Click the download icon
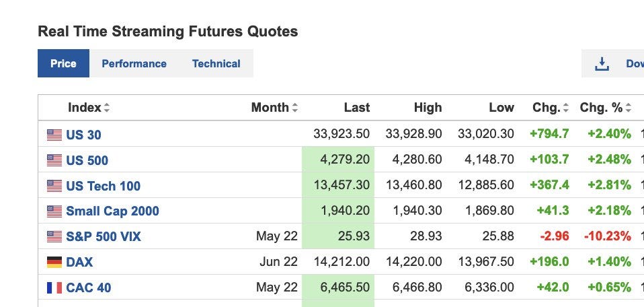 pos(602,64)
